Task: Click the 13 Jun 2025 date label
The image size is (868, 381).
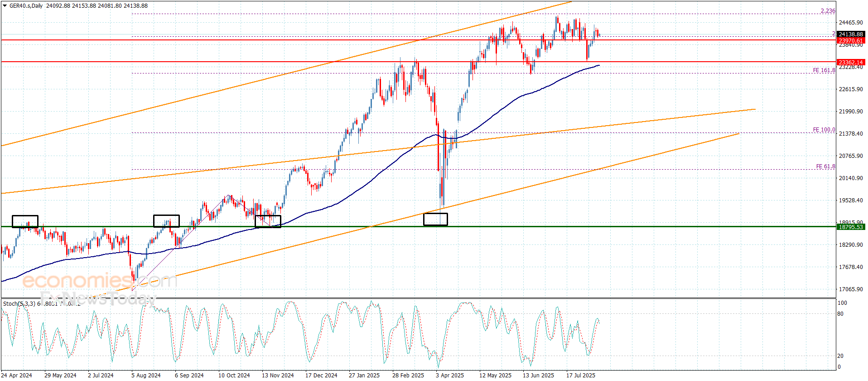Action: (x=539, y=376)
